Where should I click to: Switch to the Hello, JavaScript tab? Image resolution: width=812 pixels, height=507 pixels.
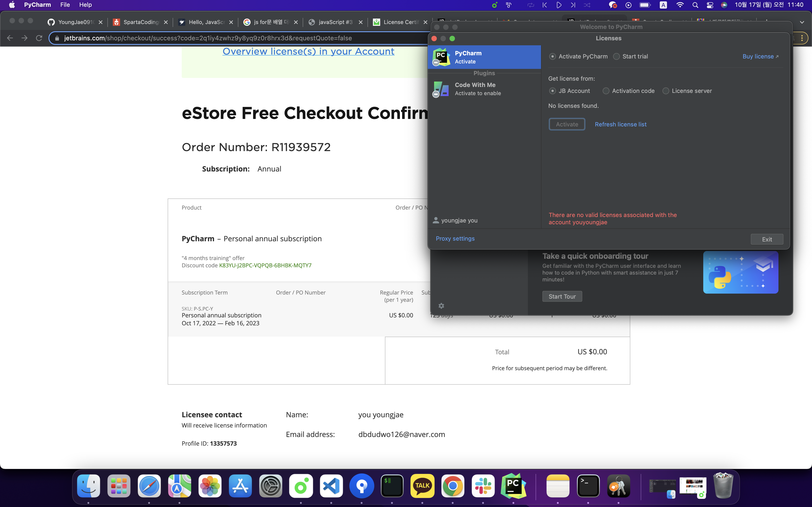coord(205,22)
